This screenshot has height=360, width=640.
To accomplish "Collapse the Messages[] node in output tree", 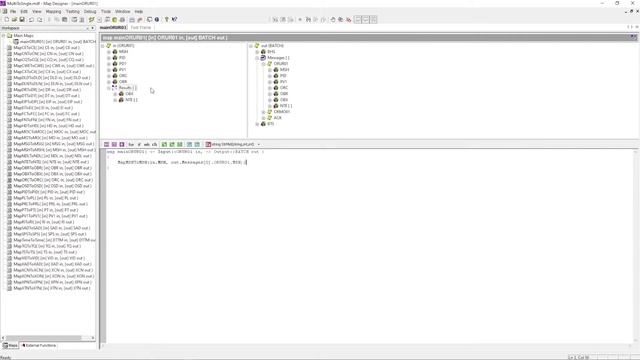I will (257, 58).
